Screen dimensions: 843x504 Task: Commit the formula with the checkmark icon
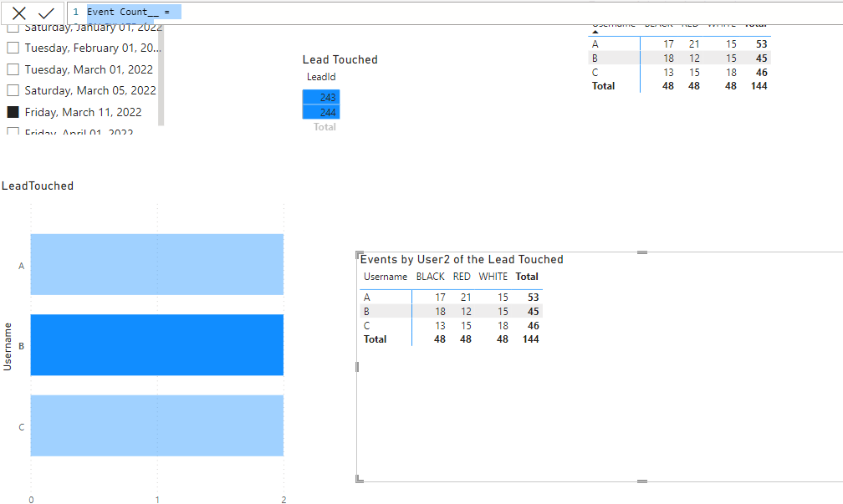(x=46, y=13)
